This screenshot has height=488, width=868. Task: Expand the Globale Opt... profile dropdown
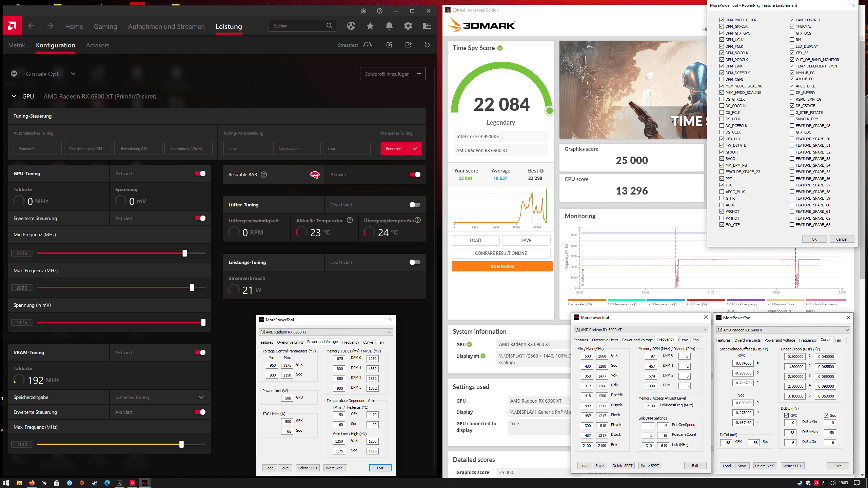(x=73, y=74)
